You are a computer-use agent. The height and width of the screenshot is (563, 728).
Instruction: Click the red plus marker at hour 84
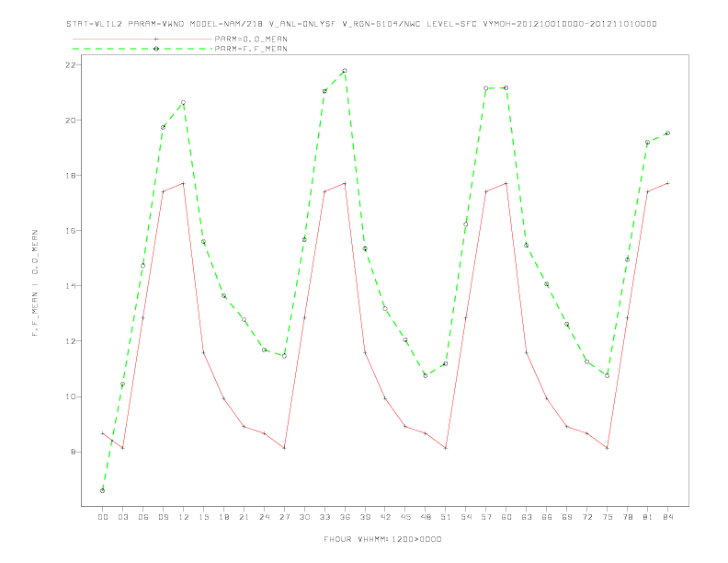667,183
